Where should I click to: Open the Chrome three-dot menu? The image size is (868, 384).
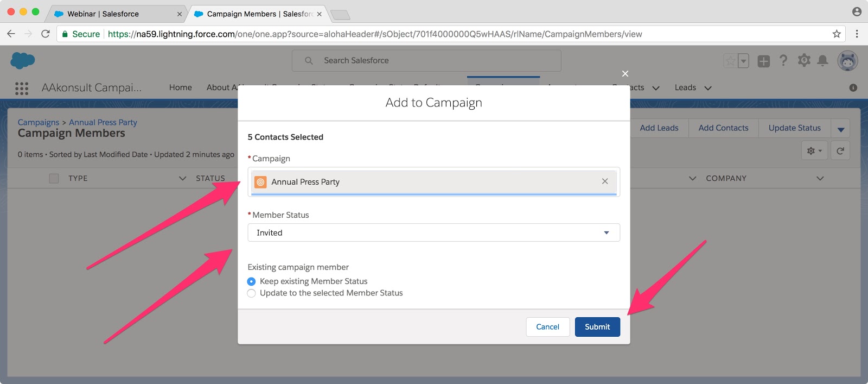(857, 34)
